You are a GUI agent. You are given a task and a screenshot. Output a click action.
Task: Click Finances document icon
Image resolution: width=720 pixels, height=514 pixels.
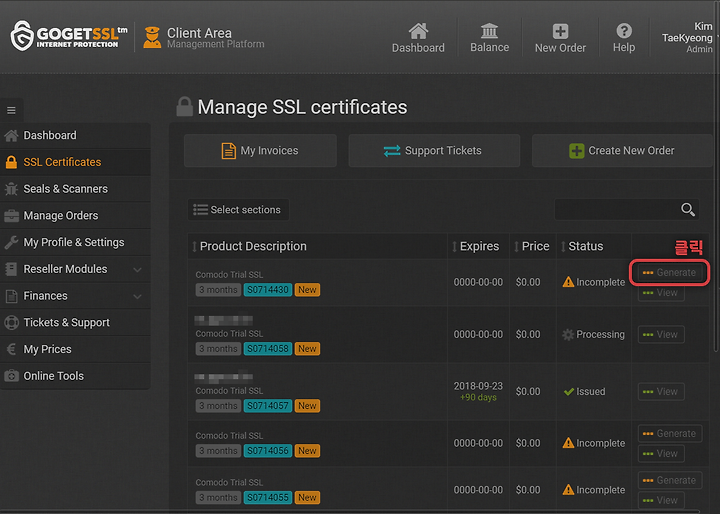[x=11, y=296]
